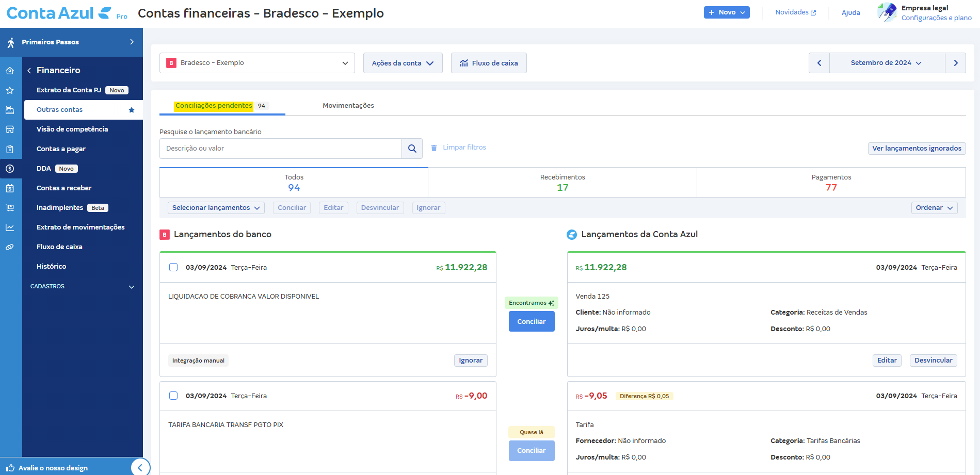Select the Pagamentos 77 filter tab

[831, 183]
